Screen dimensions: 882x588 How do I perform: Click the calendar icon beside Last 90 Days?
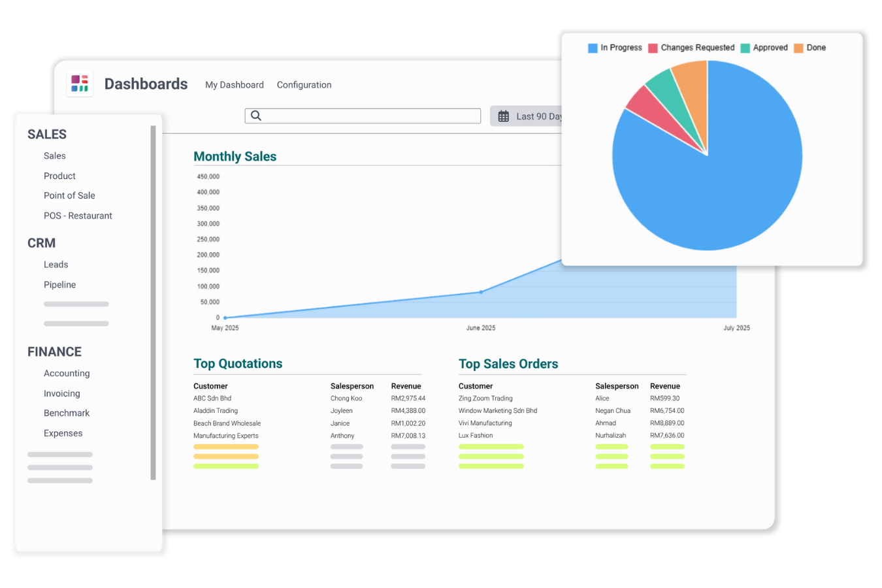coord(504,116)
